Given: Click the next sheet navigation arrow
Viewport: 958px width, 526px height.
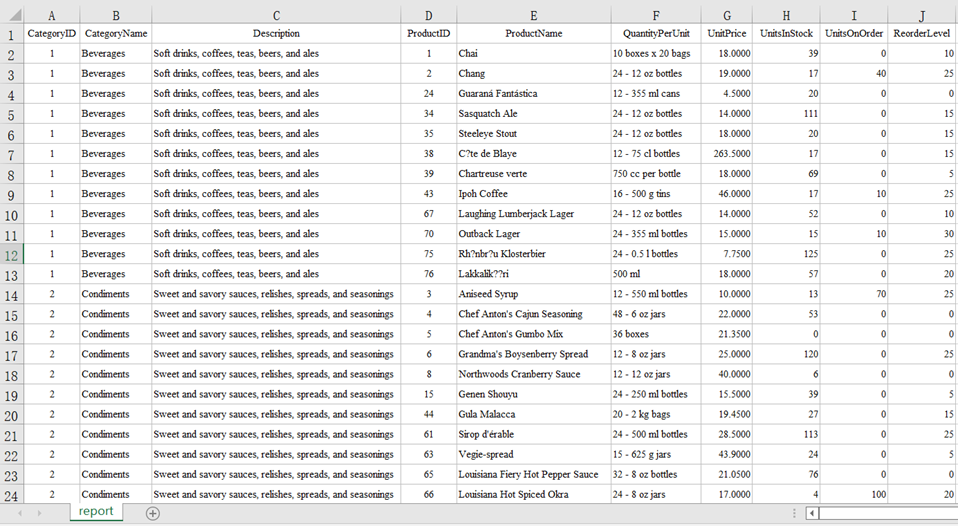Looking at the screenshot, I should click(39, 513).
